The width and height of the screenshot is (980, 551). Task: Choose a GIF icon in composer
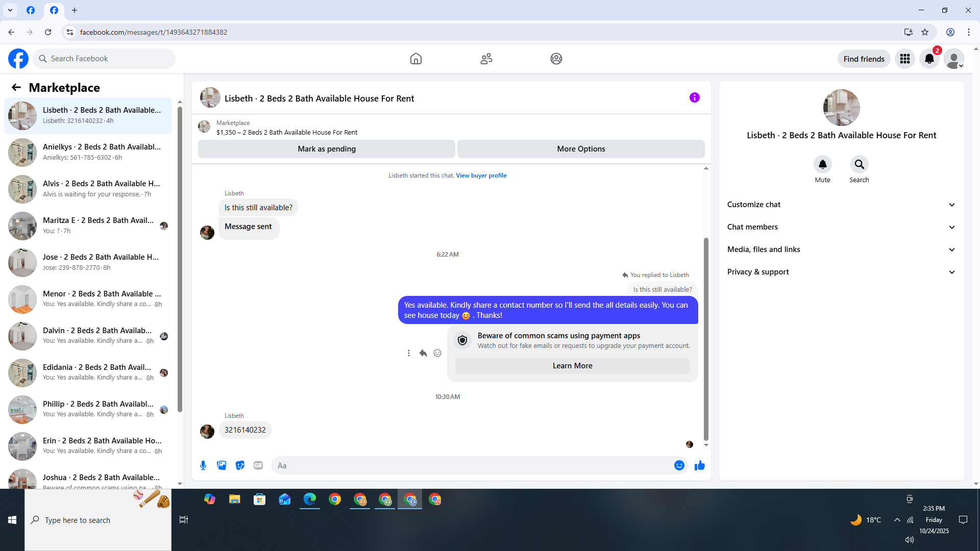[258, 465]
